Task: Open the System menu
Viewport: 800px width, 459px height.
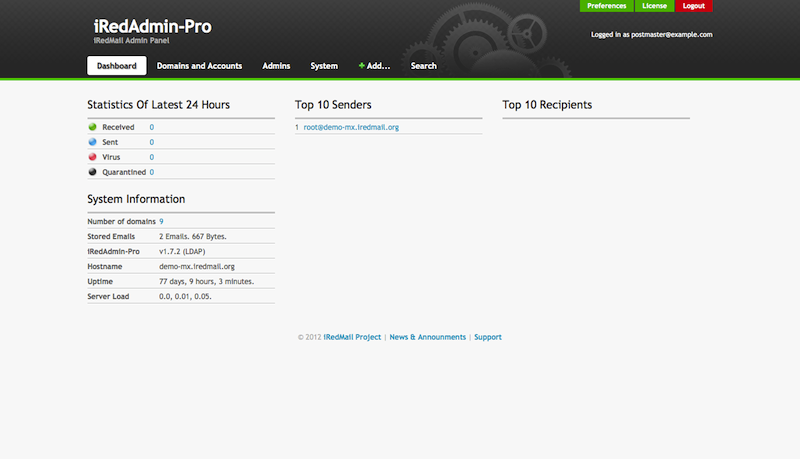Action: tap(324, 66)
